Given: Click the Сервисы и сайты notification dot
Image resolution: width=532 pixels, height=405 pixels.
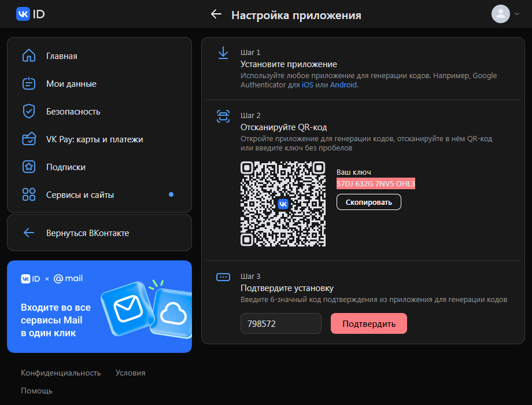Looking at the screenshot, I should click(x=171, y=194).
